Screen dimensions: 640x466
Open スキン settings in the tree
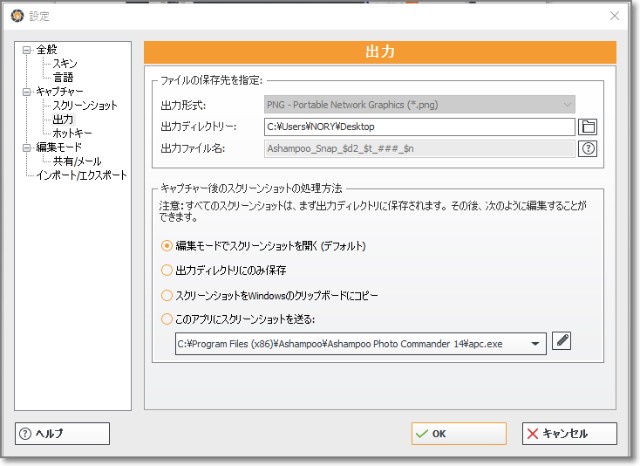point(65,63)
